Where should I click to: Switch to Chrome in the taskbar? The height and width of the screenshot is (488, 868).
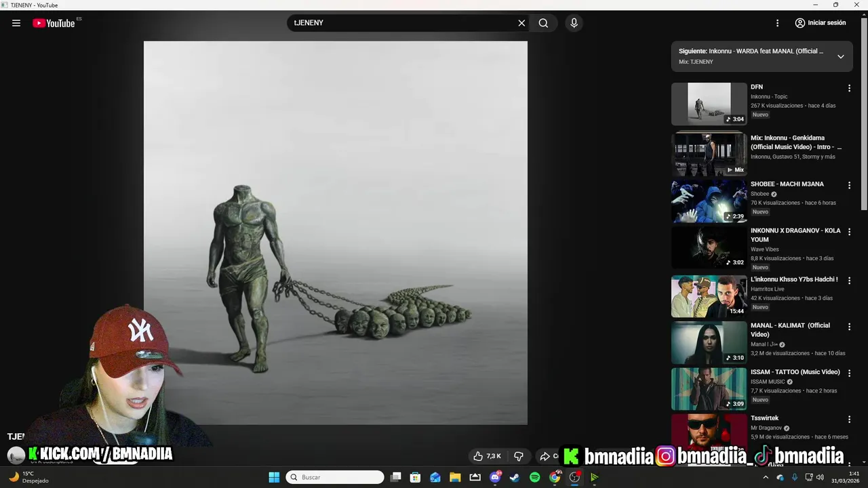555,477
